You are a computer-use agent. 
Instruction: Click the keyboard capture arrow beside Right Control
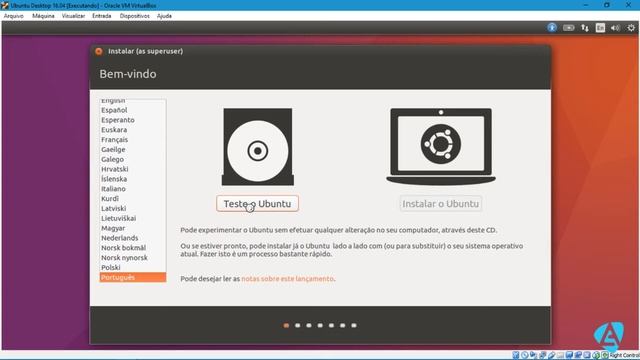604,356
